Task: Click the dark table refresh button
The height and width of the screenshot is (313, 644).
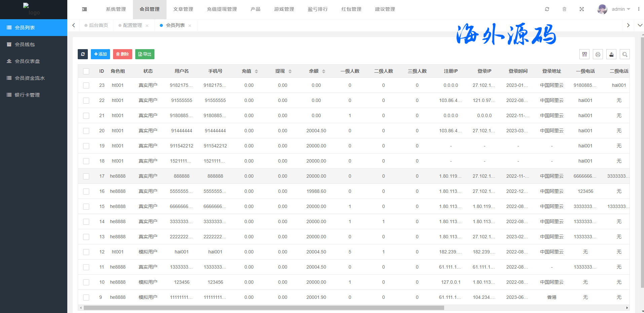Action: coord(83,54)
